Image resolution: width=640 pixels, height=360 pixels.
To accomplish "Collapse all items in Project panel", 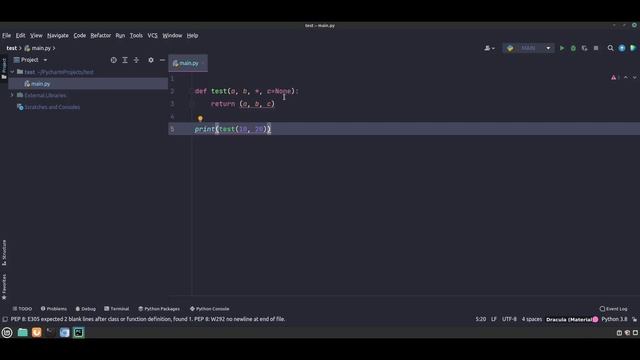I will coord(136,60).
